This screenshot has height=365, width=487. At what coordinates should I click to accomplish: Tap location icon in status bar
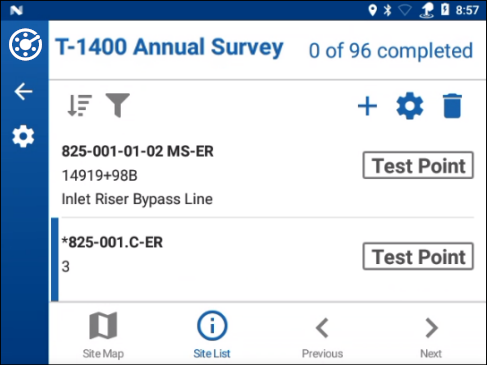pos(373,10)
